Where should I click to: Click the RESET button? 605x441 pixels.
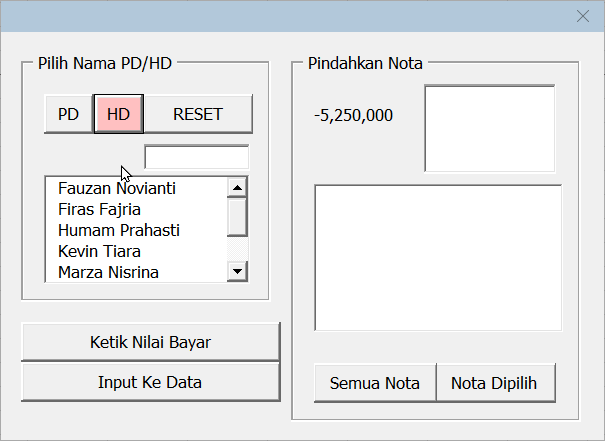[198, 114]
